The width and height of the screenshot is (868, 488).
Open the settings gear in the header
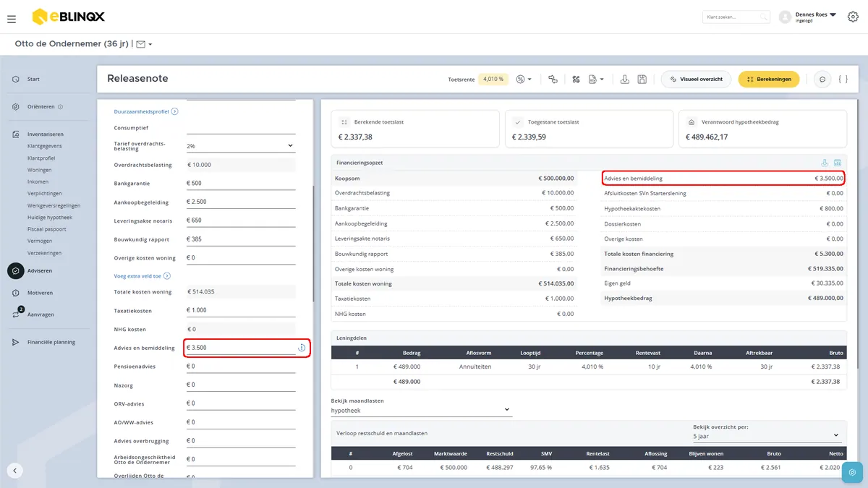tap(853, 17)
